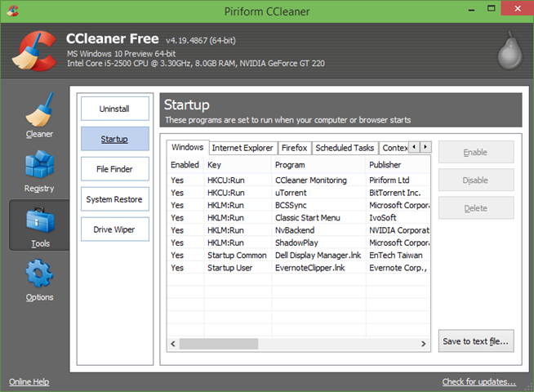Open the Firefox startup tab

[x=294, y=148]
